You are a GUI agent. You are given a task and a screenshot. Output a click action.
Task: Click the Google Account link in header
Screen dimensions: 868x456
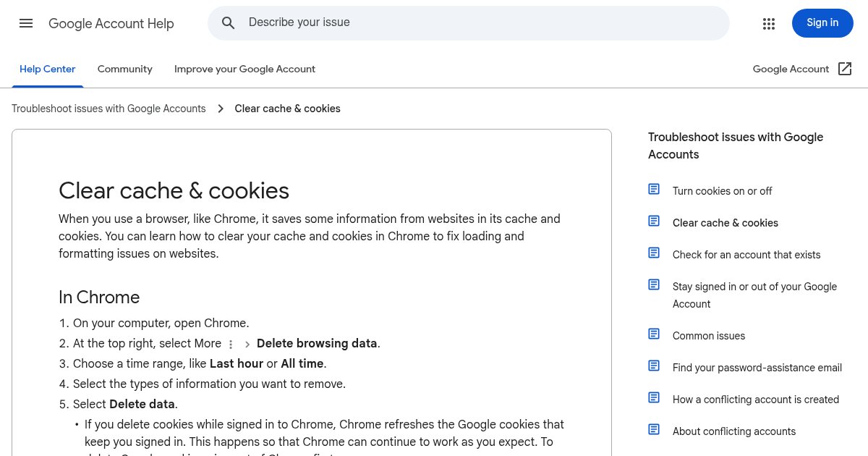tap(791, 69)
